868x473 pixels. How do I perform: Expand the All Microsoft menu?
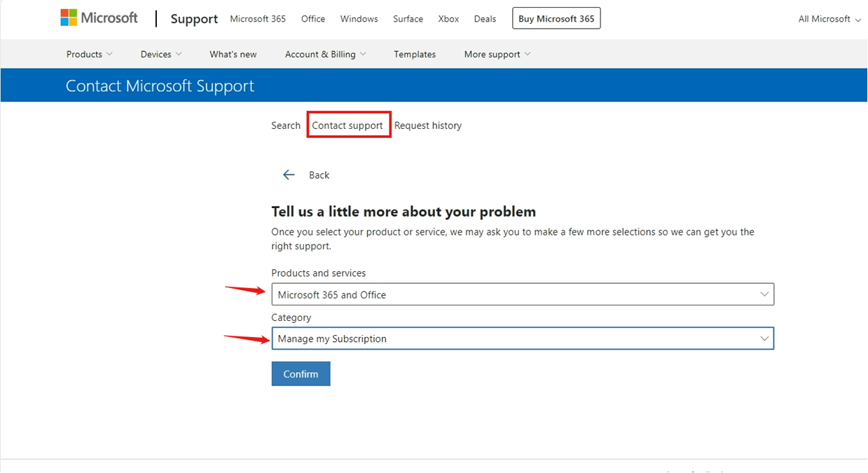click(x=829, y=19)
